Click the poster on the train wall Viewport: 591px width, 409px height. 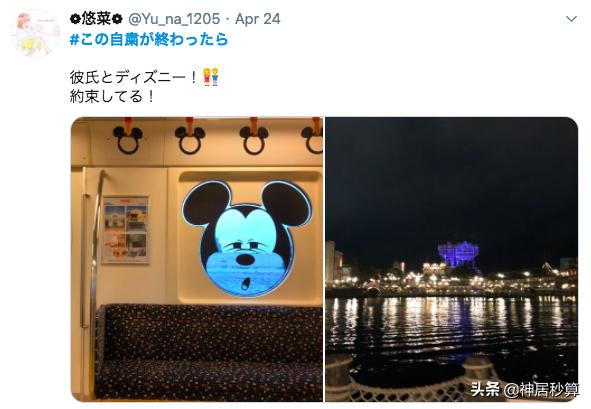point(126,230)
